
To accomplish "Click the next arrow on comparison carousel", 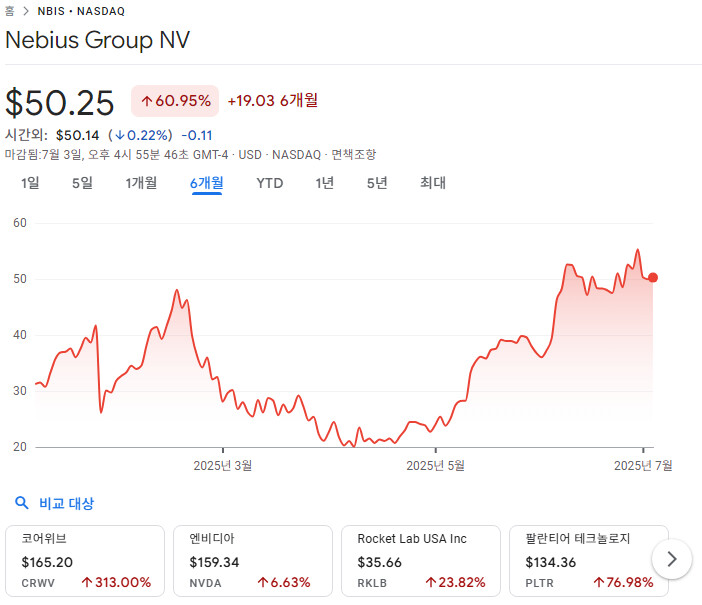I will tap(671, 558).
